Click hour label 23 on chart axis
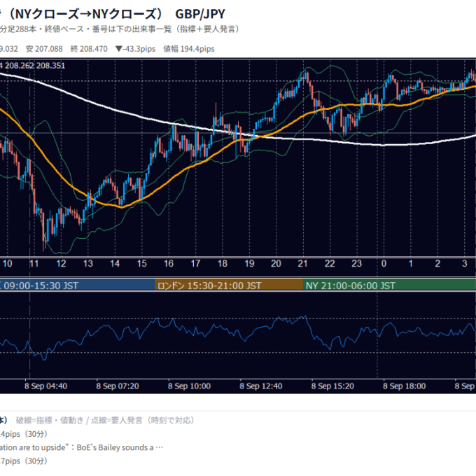The image size is (476, 476). point(357,263)
